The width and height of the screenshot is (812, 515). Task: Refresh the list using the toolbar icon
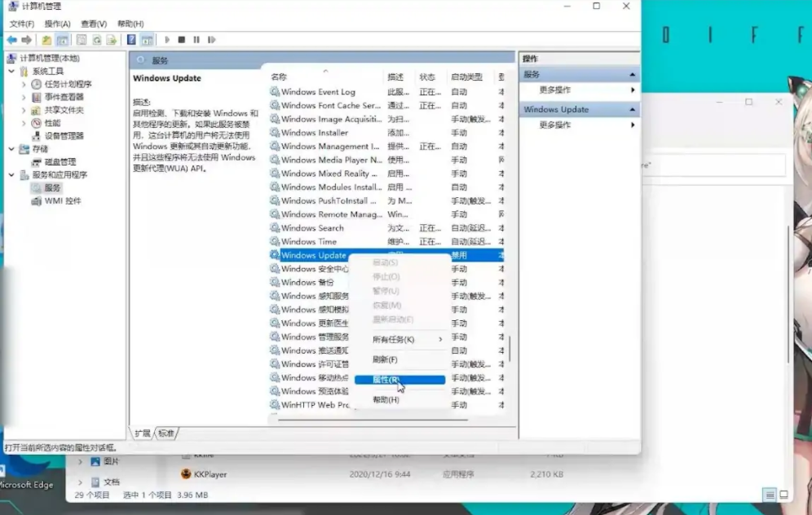(x=96, y=40)
